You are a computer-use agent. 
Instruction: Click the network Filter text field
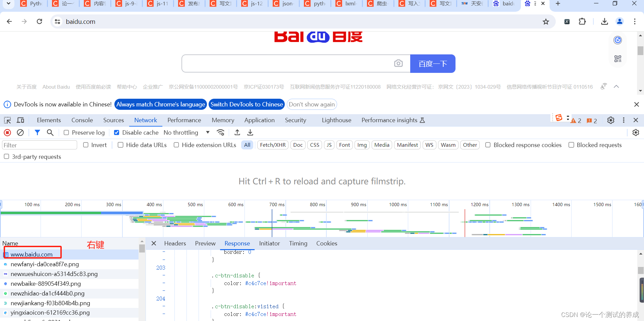(40, 145)
